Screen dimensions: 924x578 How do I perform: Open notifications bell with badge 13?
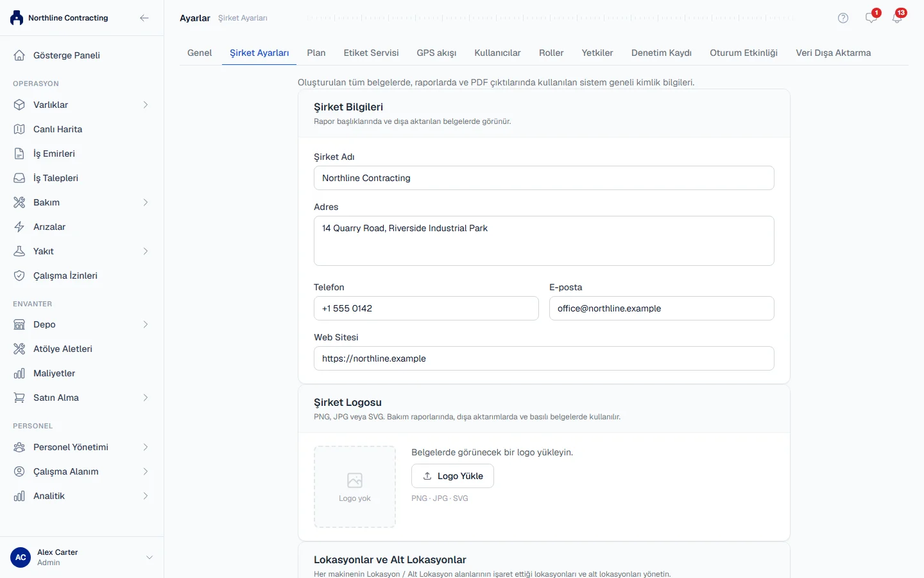point(898,17)
